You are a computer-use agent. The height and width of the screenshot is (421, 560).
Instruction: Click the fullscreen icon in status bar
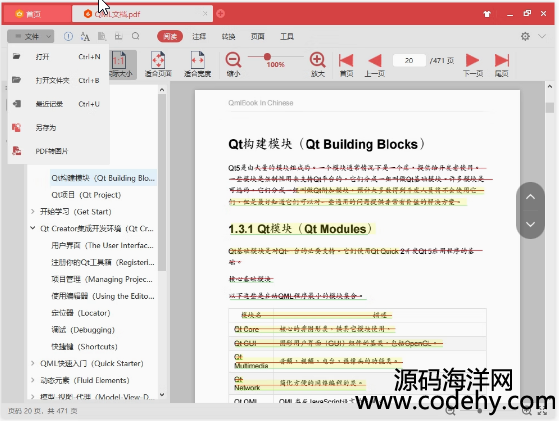click(x=542, y=411)
